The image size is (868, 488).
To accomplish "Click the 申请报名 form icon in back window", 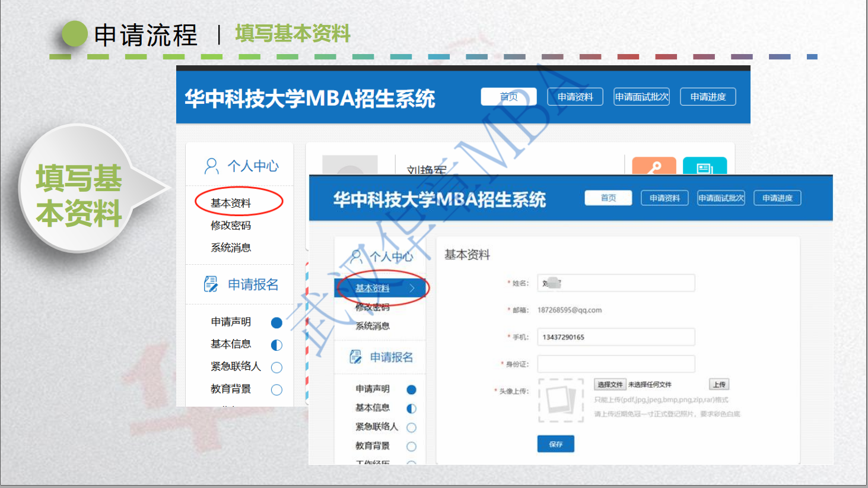I will 211,284.
